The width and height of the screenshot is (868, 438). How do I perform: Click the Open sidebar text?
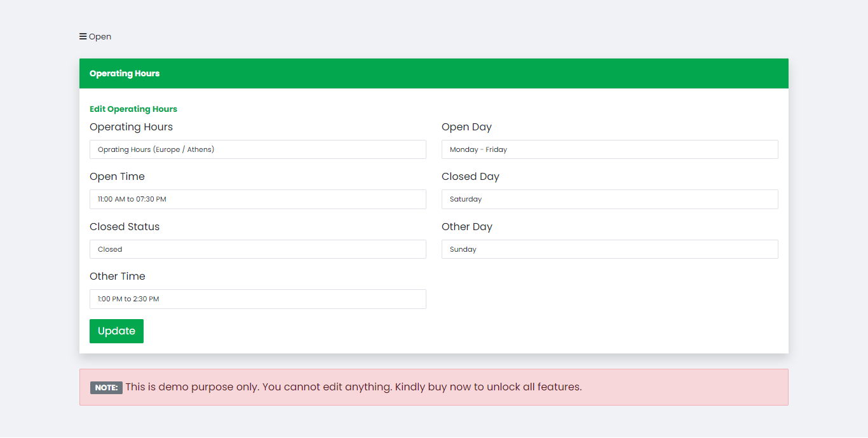click(x=100, y=37)
